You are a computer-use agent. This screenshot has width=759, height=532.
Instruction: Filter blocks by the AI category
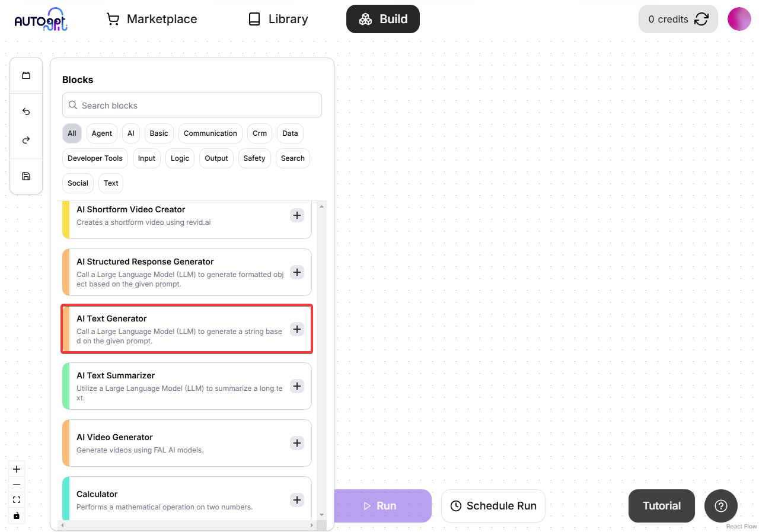[x=131, y=133]
